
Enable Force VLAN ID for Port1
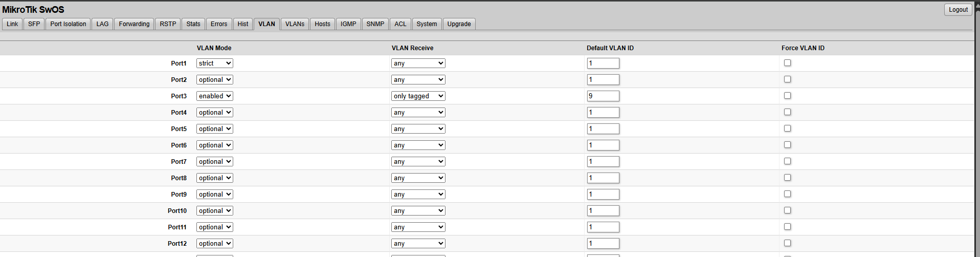point(787,63)
